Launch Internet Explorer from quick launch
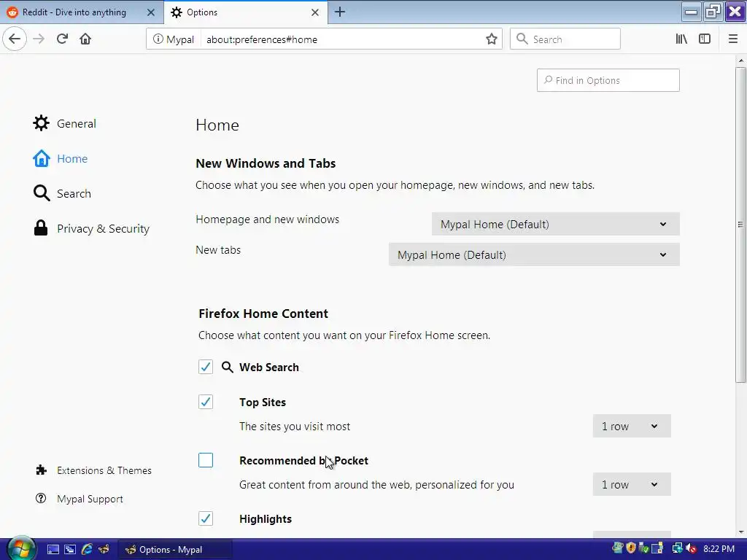 [87, 550]
